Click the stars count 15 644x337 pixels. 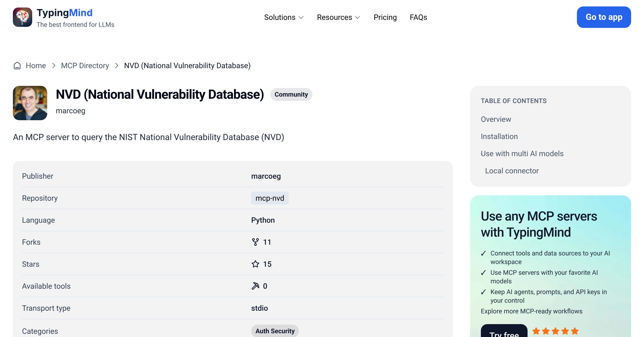(267, 264)
